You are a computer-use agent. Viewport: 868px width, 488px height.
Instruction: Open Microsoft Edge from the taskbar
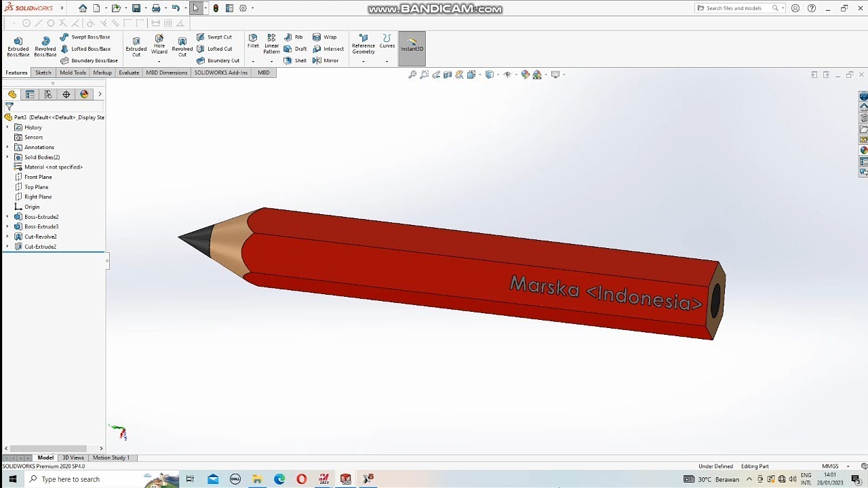click(x=279, y=479)
